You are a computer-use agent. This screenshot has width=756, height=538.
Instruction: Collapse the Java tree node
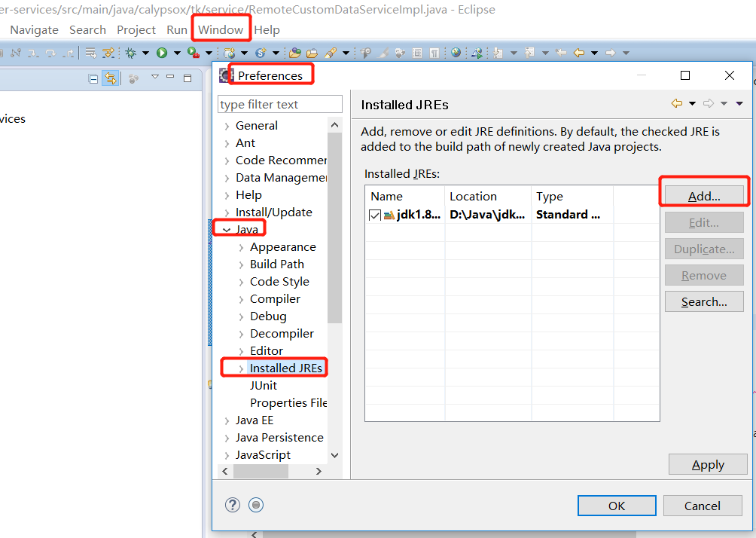pyautogui.click(x=227, y=230)
